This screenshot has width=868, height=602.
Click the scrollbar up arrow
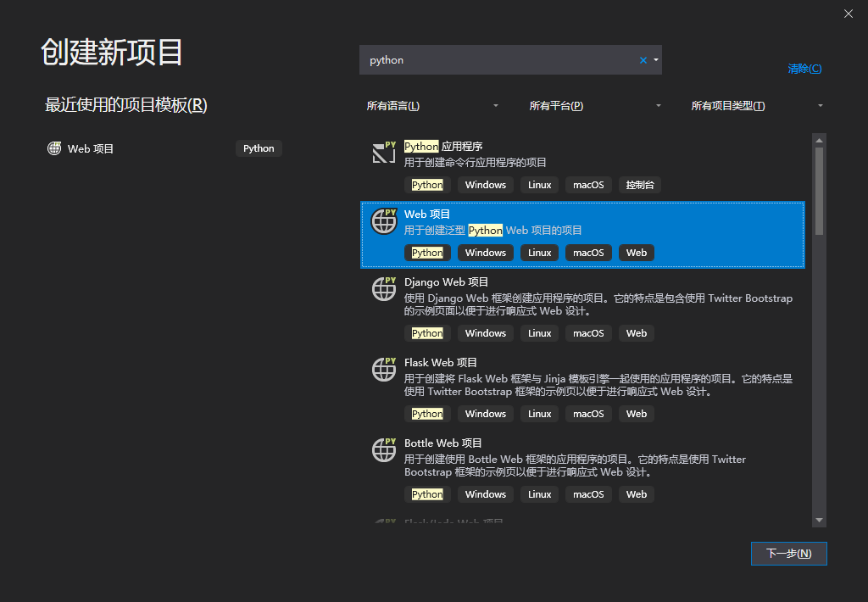[819, 141]
